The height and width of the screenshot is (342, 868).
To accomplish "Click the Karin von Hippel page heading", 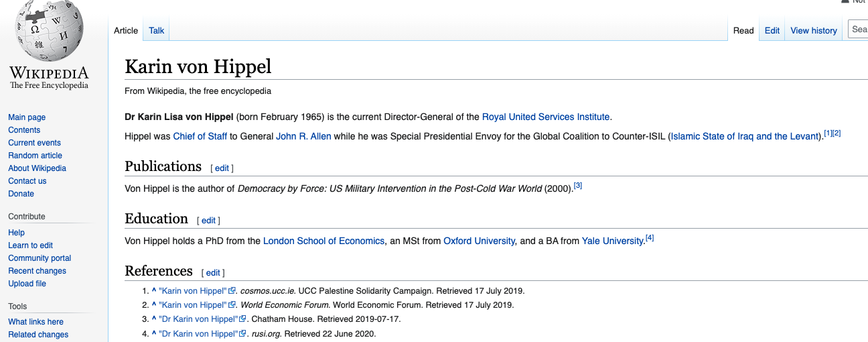I will tap(198, 66).
